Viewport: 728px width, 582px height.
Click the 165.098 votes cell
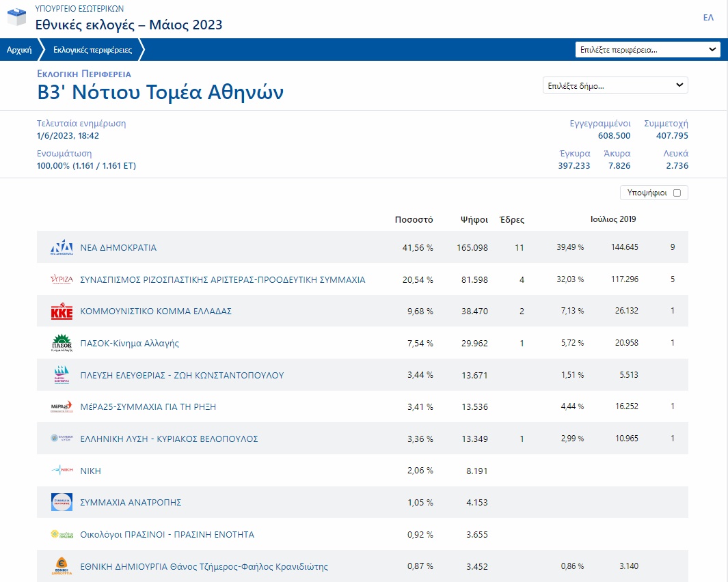(472, 248)
